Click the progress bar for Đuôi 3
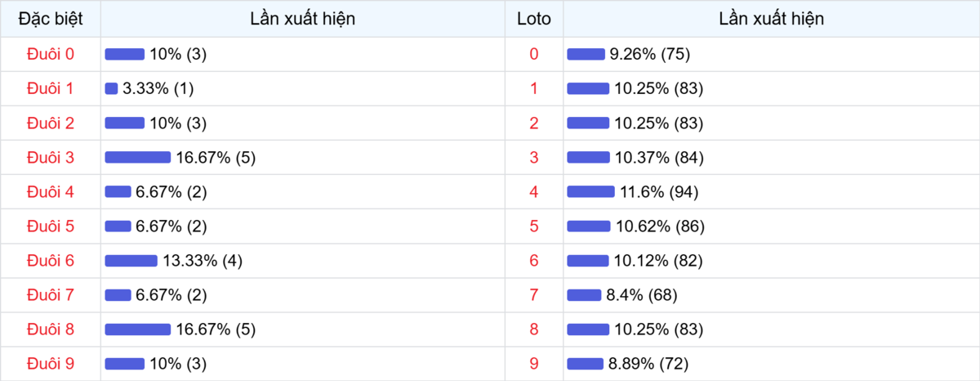Image resolution: width=980 pixels, height=381 pixels. (x=137, y=158)
